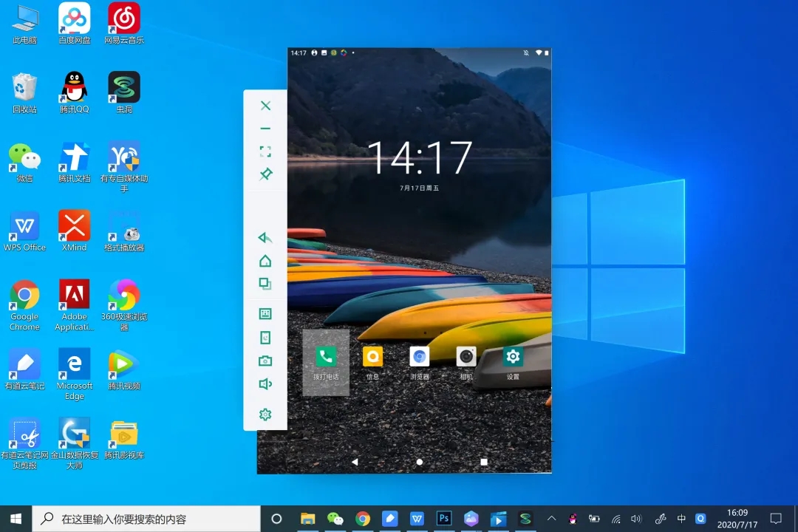Tap the Android square recents button
This screenshot has width=798, height=532.
484,462
